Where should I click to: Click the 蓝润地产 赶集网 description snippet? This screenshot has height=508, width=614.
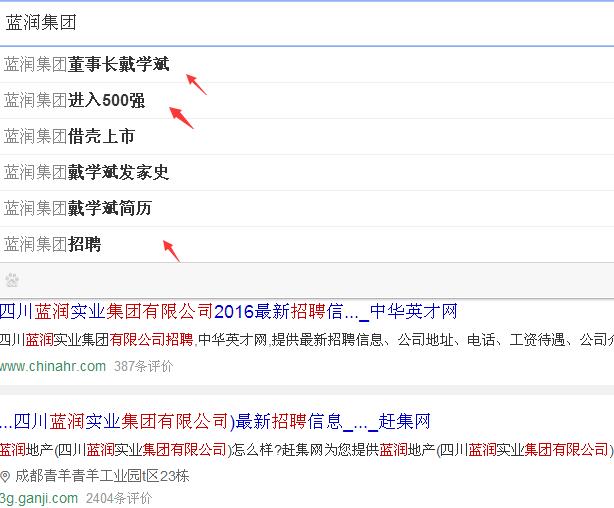pyautogui.click(x=300, y=449)
